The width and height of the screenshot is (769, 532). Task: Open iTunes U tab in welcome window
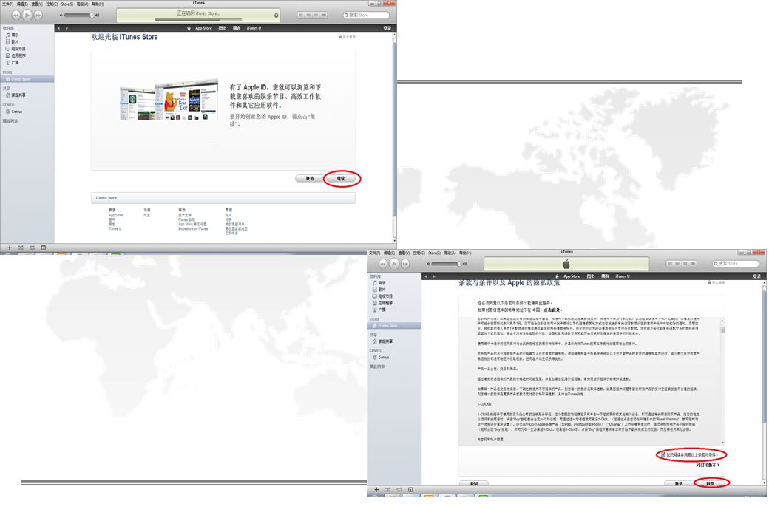coord(254,28)
